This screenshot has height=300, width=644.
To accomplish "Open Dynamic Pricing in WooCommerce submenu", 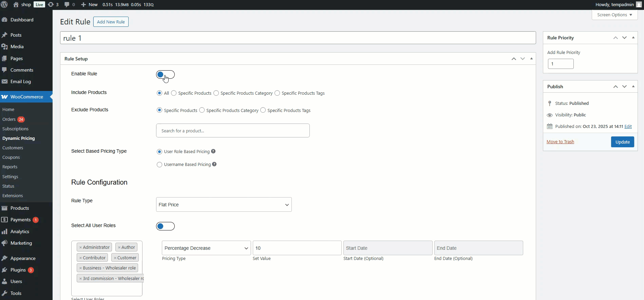I will 18,138.
